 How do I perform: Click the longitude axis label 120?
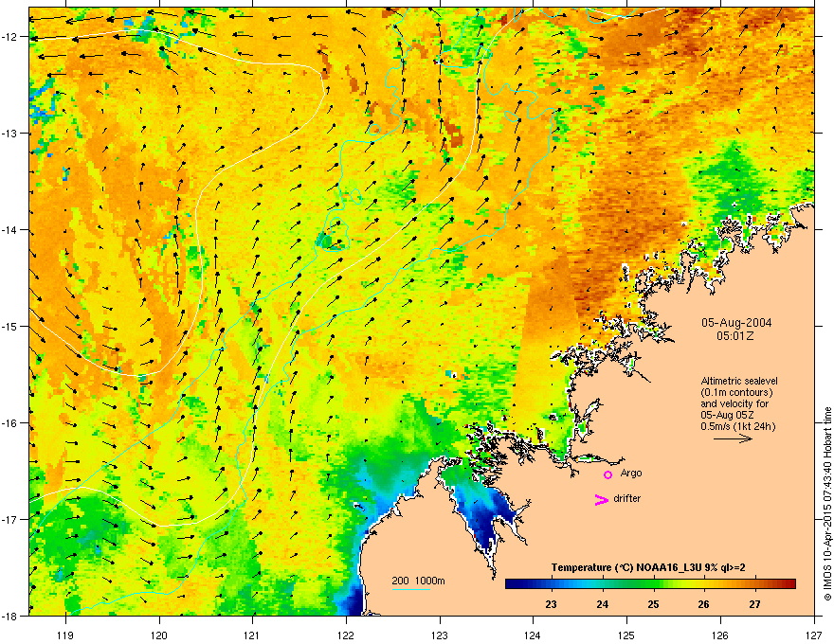tap(158, 635)
